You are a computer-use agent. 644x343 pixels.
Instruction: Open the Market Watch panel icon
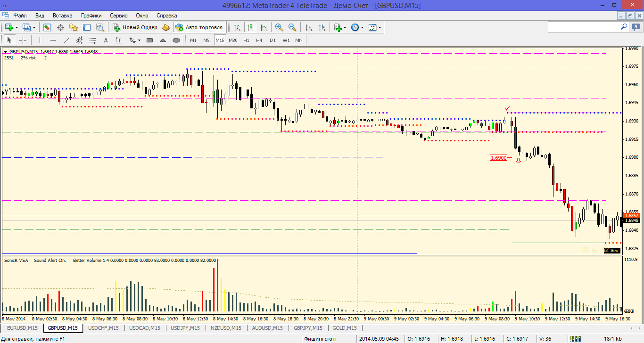click(x=47, y=27)
